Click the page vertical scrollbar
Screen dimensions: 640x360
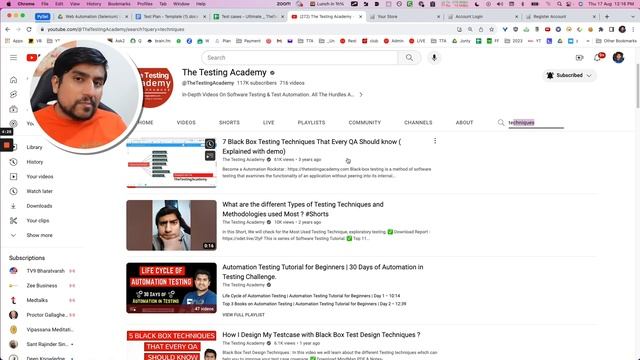point(637,86)
